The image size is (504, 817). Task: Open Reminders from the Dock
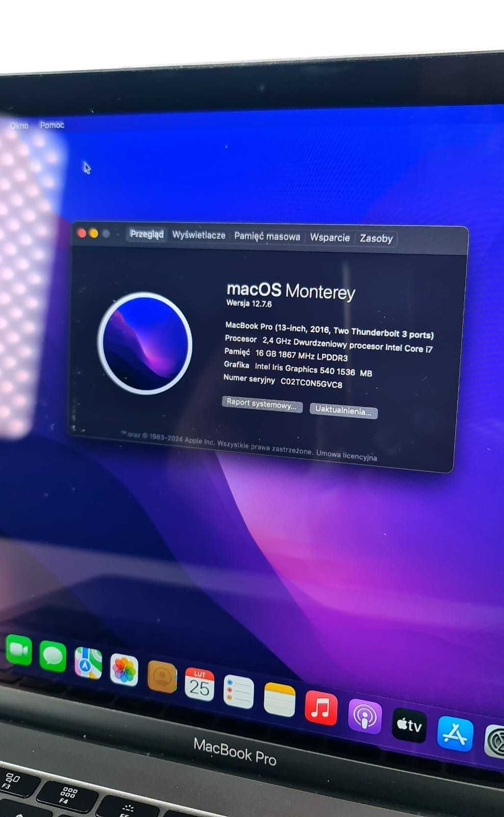239,692
